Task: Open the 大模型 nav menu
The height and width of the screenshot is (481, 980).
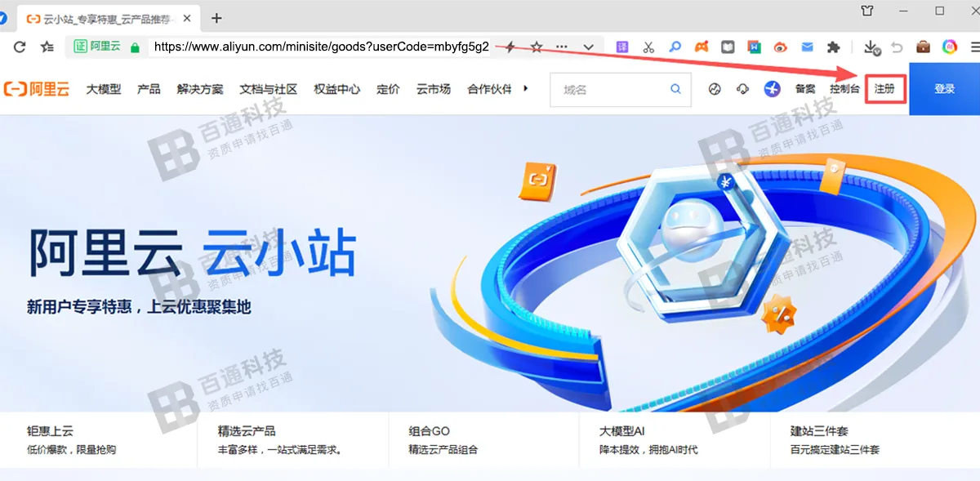Action: [104, 89]
